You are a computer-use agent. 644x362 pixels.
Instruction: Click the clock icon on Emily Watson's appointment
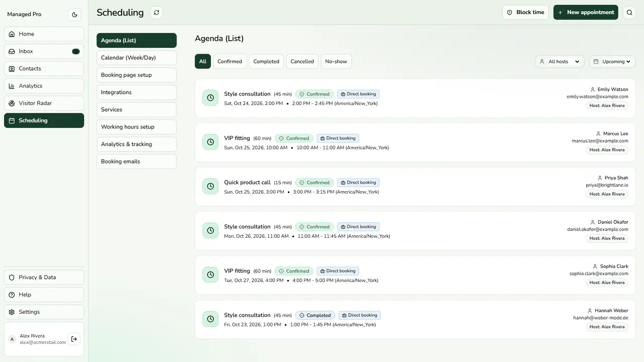[x=210, y=98]
